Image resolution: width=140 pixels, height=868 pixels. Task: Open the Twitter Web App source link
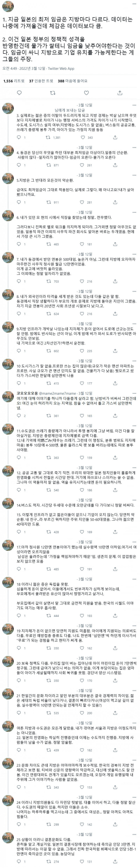point(61,68)
